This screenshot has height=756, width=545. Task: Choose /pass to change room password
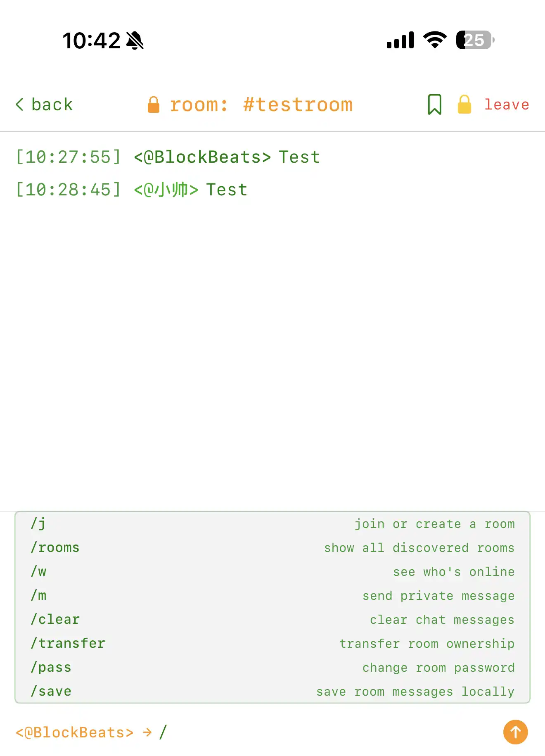(x=50, y=667)
